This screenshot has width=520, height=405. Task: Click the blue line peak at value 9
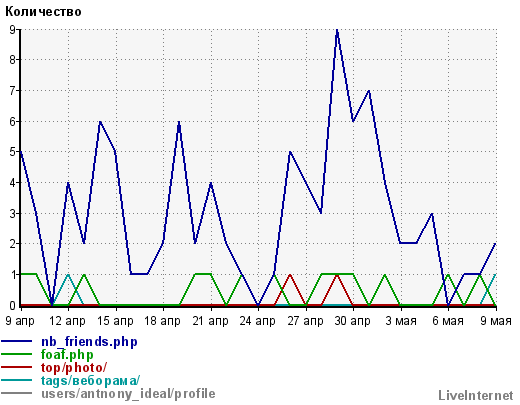coord(337,30)
